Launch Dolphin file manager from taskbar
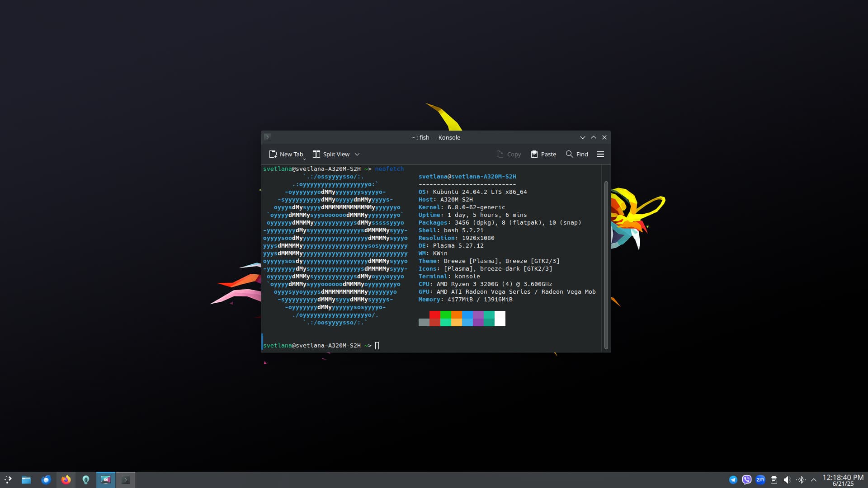This screenshot has width=868, height=488. tap(26, 480)
